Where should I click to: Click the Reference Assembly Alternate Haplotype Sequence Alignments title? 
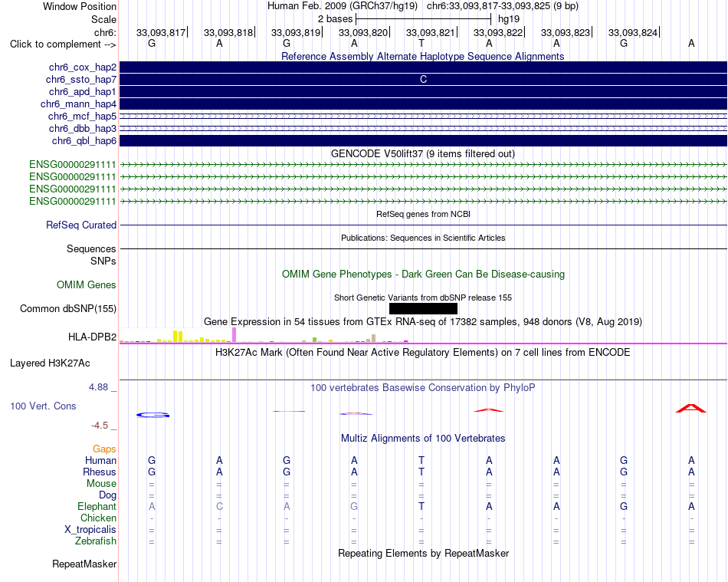[422, 56]
